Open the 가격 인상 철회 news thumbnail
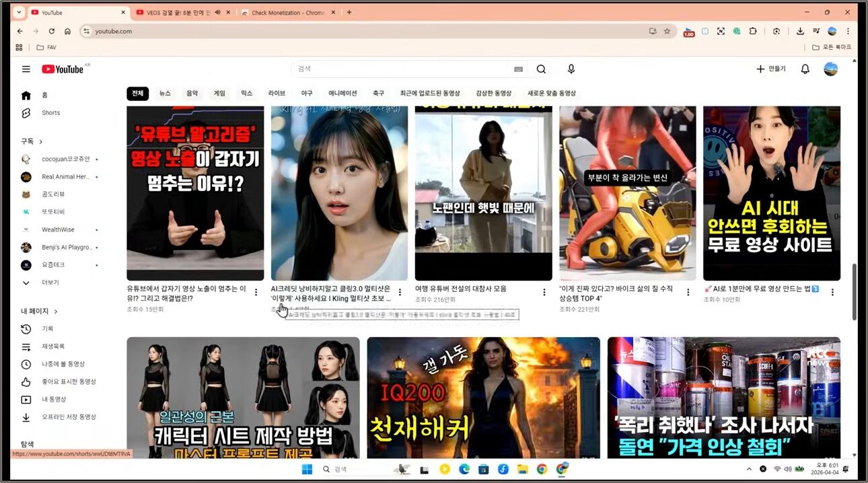This screenshot has width=868, height=483. coord(724,398)
